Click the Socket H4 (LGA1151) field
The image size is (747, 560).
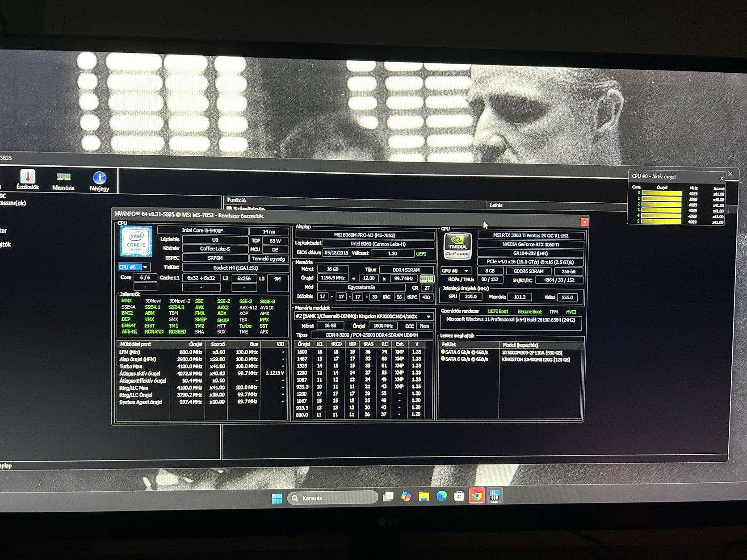click(235, 267)
